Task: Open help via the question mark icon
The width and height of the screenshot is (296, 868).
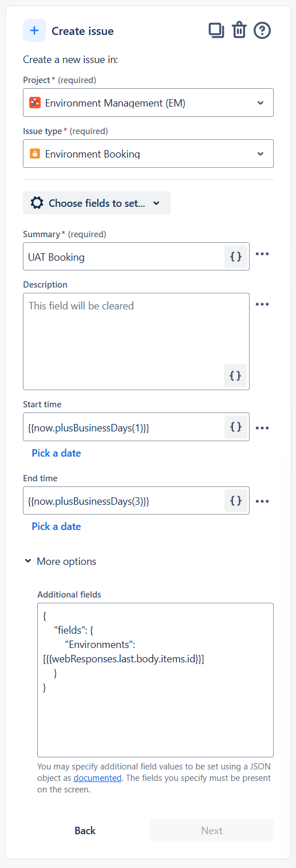Action: pos(262,30)
